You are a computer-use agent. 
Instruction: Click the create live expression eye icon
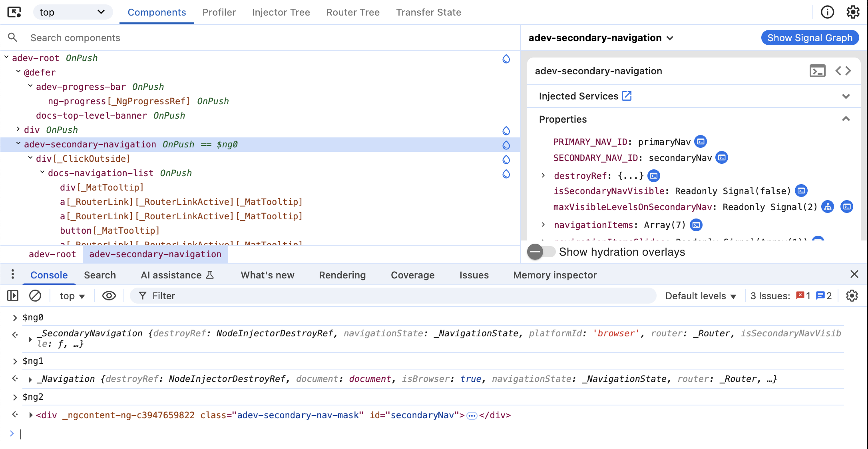coord(109,296)
